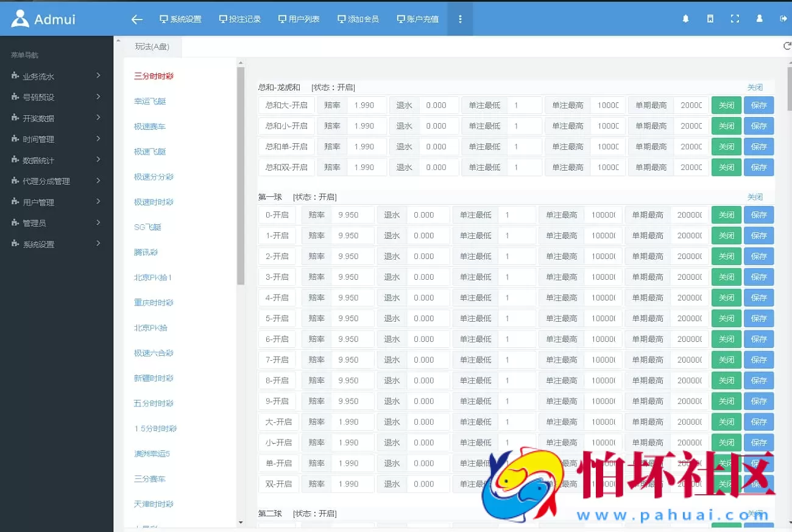Screen dimensions: 792x532
Task: Toggle 总和-龙虎和 section with its 关闭 switch
Action: coord(755,87)
